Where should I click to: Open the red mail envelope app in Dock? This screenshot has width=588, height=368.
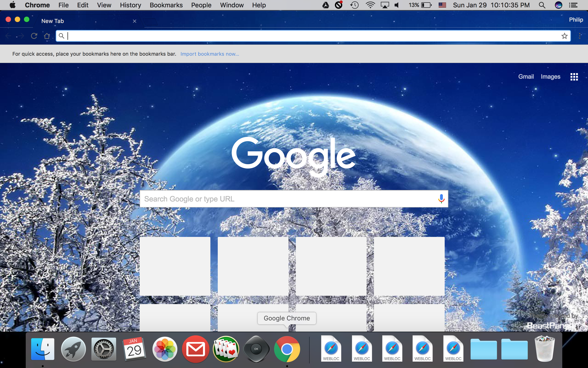(195, 349)
